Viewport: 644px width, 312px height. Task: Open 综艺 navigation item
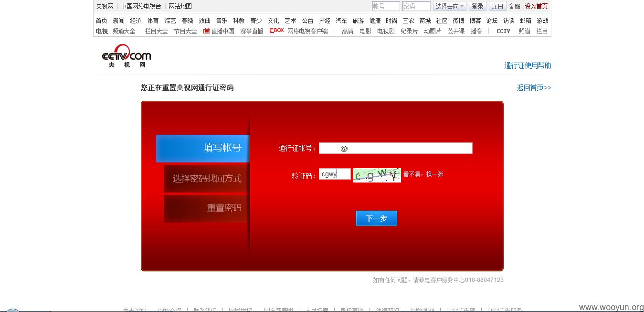click(x=170, y=21)
